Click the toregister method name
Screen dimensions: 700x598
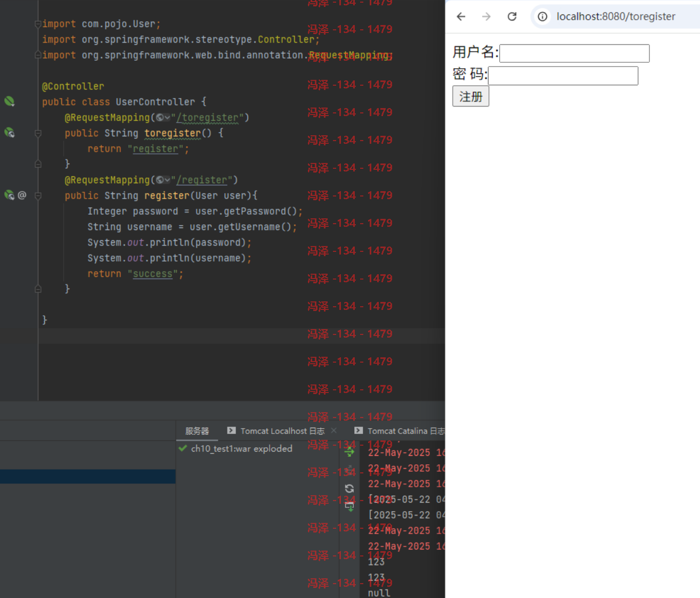pyautogui.click(x=173, y=133)
